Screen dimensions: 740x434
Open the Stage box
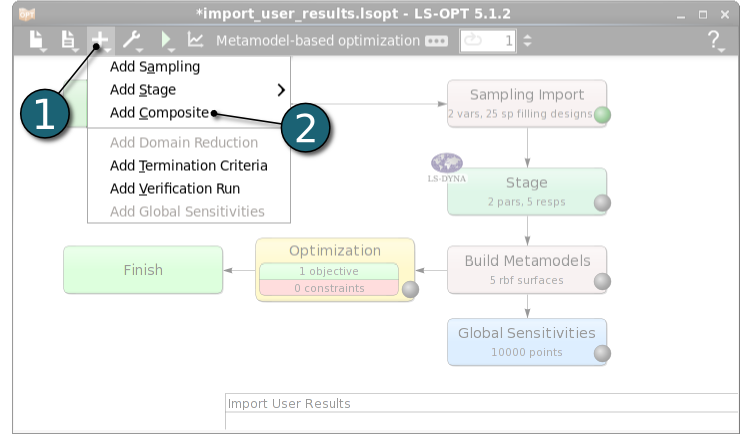point(527,192)
